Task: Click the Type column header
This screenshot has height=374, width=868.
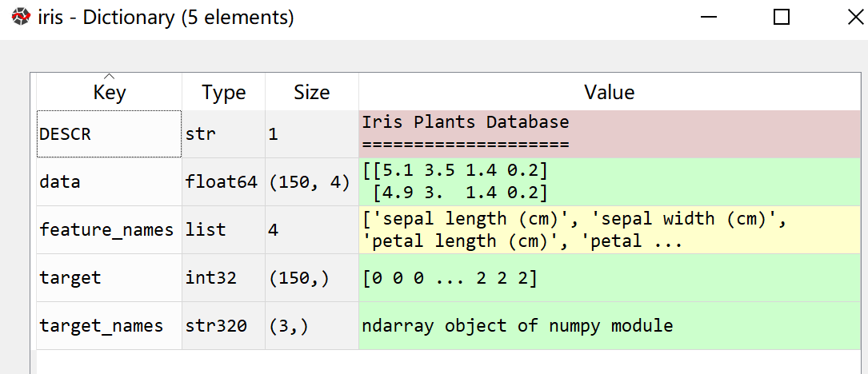Action: 223,92
